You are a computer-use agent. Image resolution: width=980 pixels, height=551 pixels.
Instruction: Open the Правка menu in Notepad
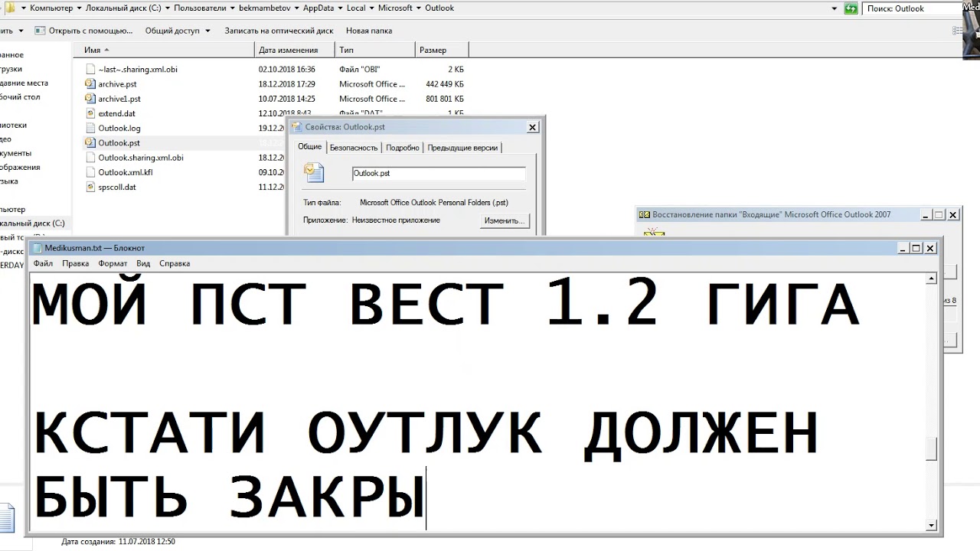[x=75, y=263]
